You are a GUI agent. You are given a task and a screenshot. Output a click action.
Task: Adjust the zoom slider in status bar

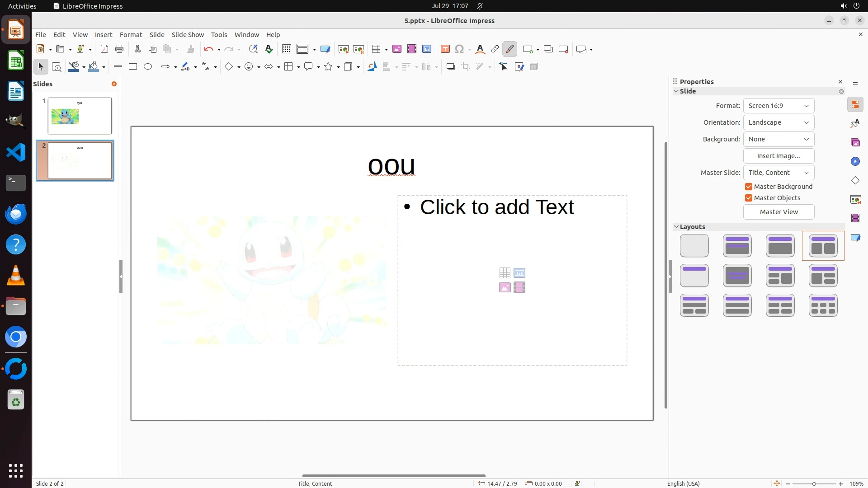[x=814, y=484]
